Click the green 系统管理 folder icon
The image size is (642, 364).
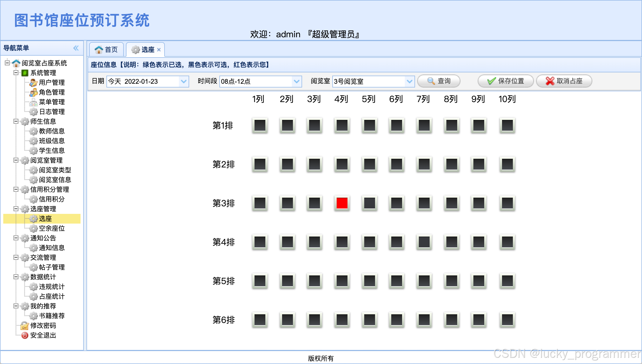[x=25, y=73]
